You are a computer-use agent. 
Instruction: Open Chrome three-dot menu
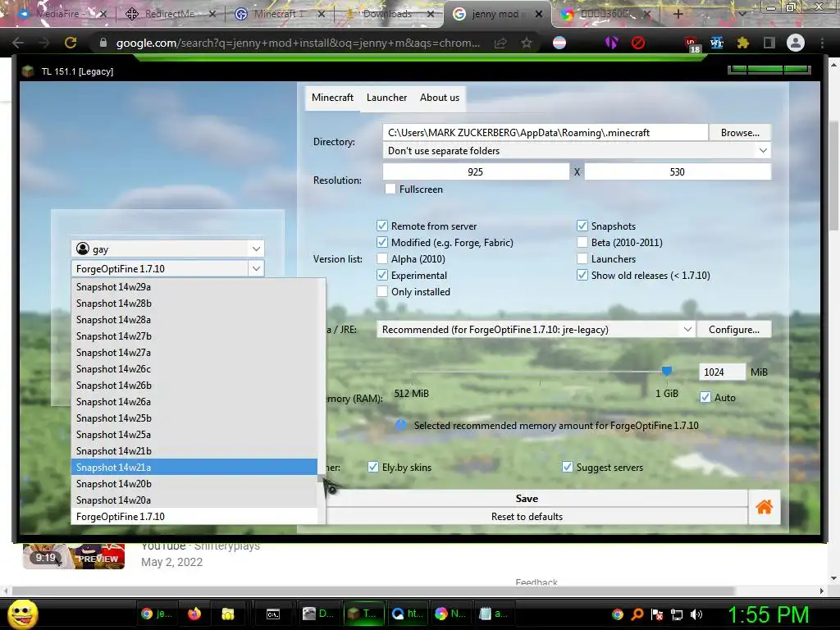point(822,43)
